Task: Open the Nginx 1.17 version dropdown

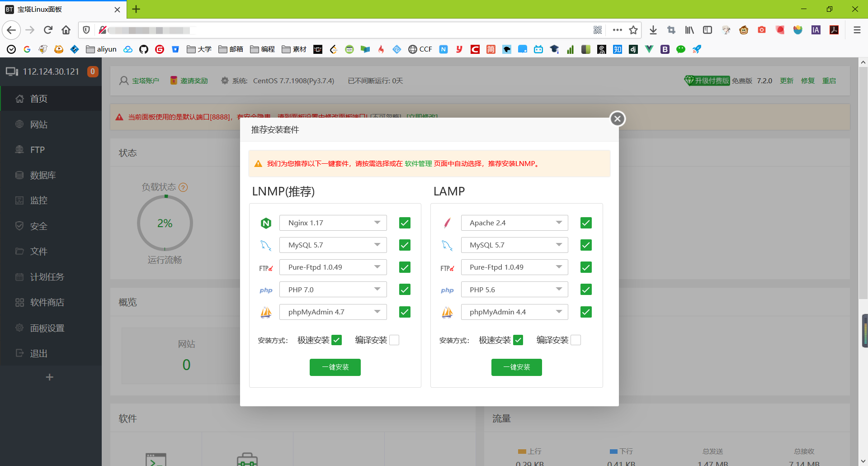Action: click(333, 223)
